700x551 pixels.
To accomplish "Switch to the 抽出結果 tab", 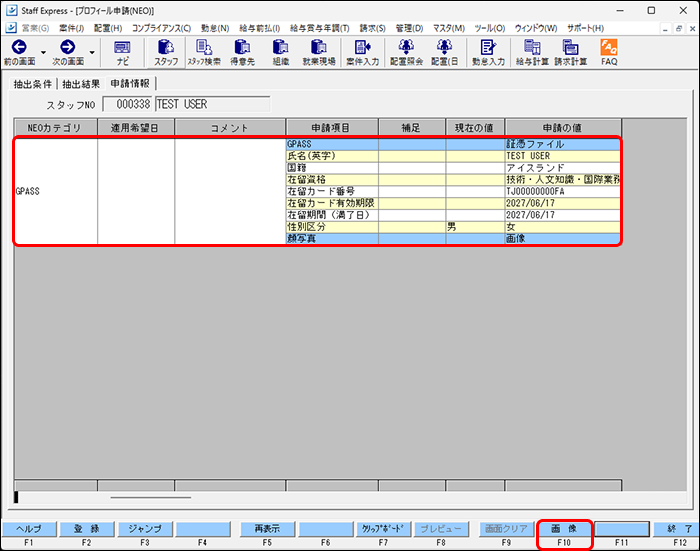I will [x=81, y=84].
